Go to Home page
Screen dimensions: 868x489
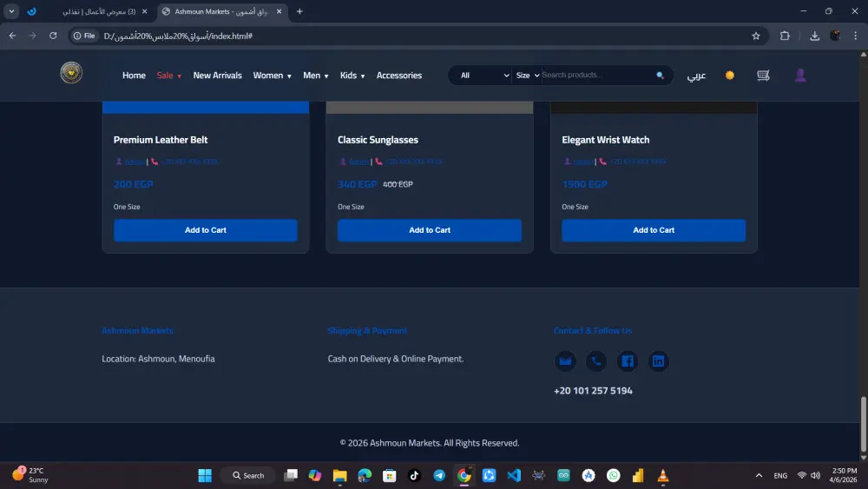pos(134,76)
